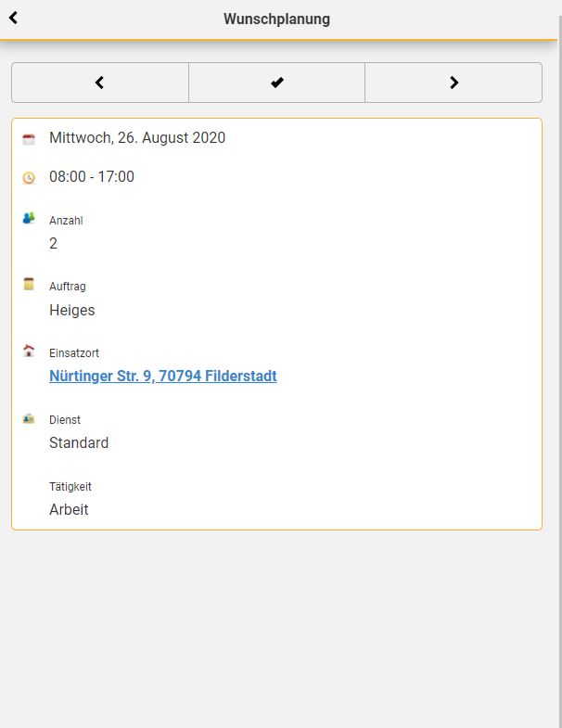Click the Wunschplanung page title

pos(276,19)
